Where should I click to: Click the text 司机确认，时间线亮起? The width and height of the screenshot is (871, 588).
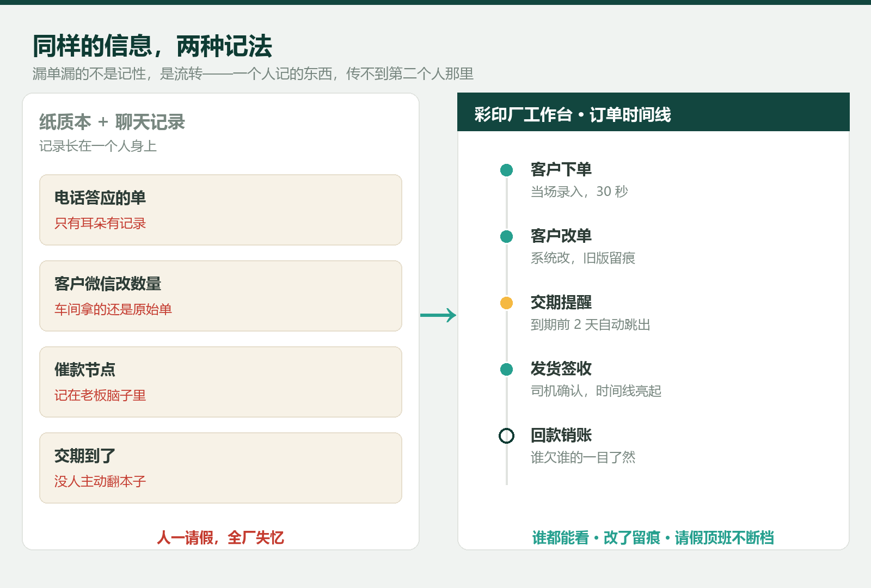596,391
